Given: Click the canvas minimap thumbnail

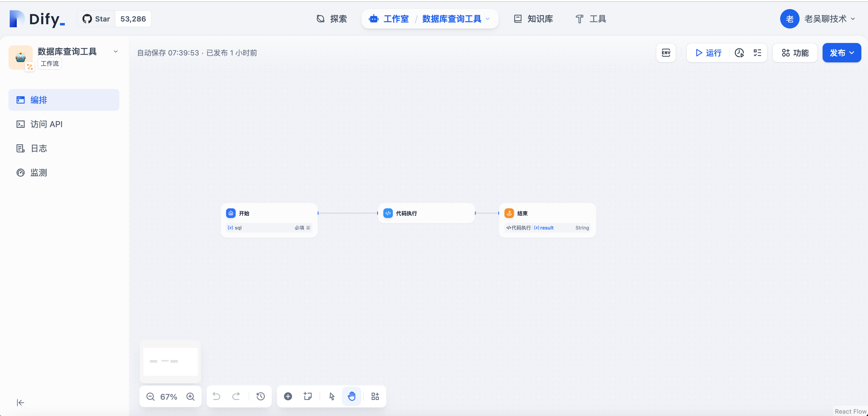Looking at the screenshot, I should point(170,362).
